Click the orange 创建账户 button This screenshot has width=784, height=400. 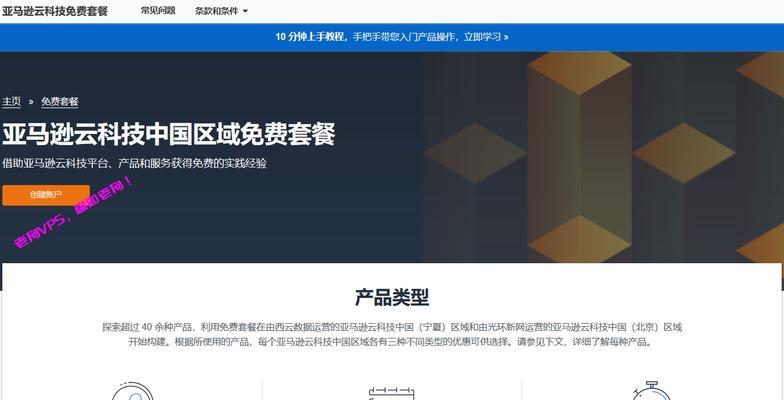(46, 195)
